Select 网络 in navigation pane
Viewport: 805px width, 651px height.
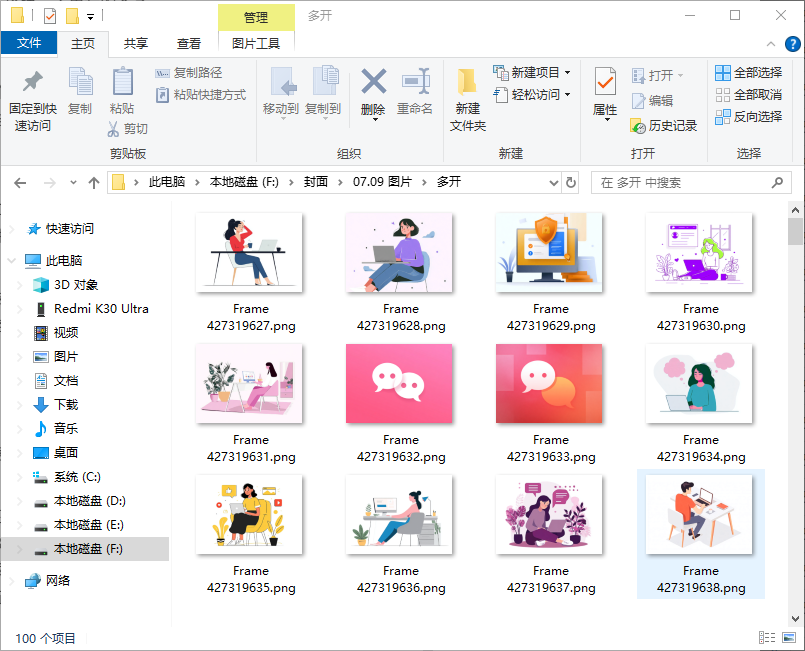pyautogui.click(x=58, y=581)
